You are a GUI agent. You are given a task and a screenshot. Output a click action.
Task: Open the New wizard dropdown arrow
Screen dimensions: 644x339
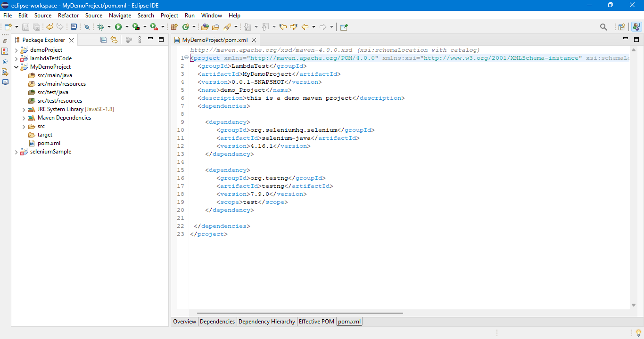(x=17, y=27)
